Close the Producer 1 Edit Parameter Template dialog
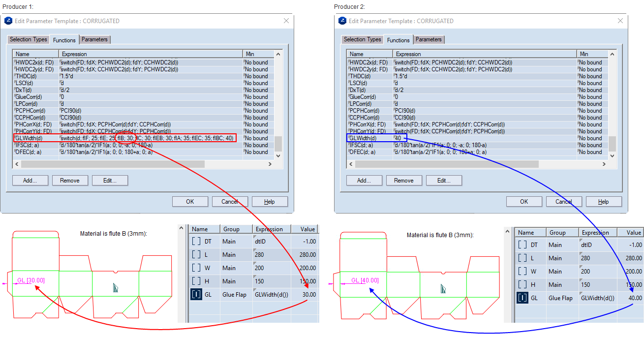Viewport: 644px width, 338px height. [286, 21]
